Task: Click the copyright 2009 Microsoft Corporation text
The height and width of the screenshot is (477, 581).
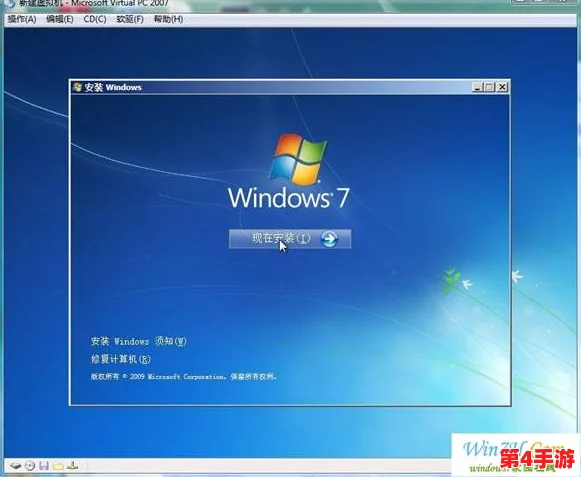Action: tap(183, 377)
